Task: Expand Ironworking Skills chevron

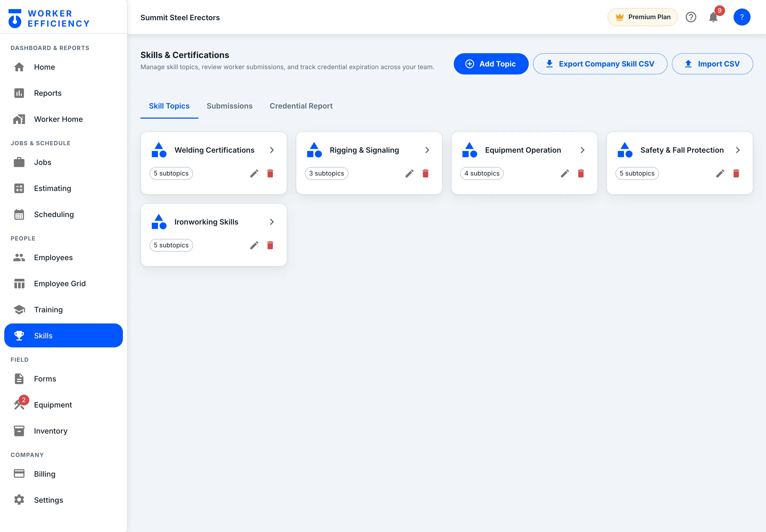Action: pyautogui.click(x=272, y=222)
